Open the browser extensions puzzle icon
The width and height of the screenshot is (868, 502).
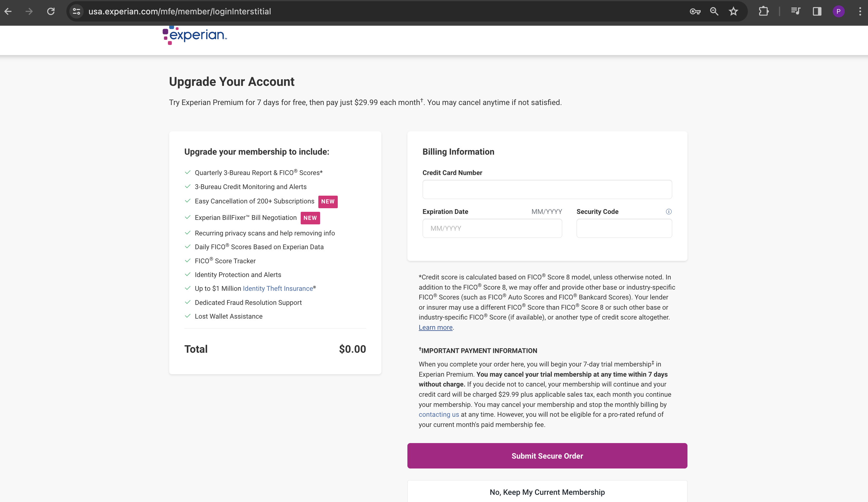coord(764,11)
